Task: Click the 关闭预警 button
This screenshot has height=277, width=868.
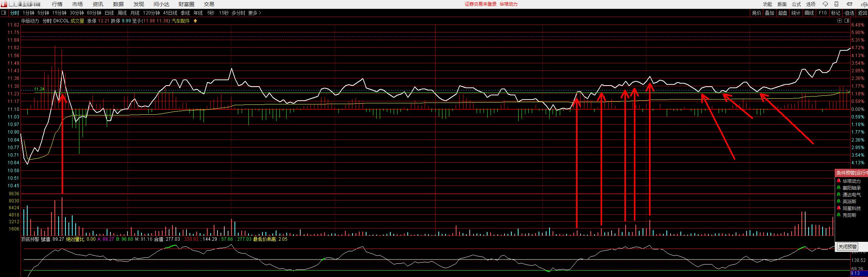Action: [848, 247]
